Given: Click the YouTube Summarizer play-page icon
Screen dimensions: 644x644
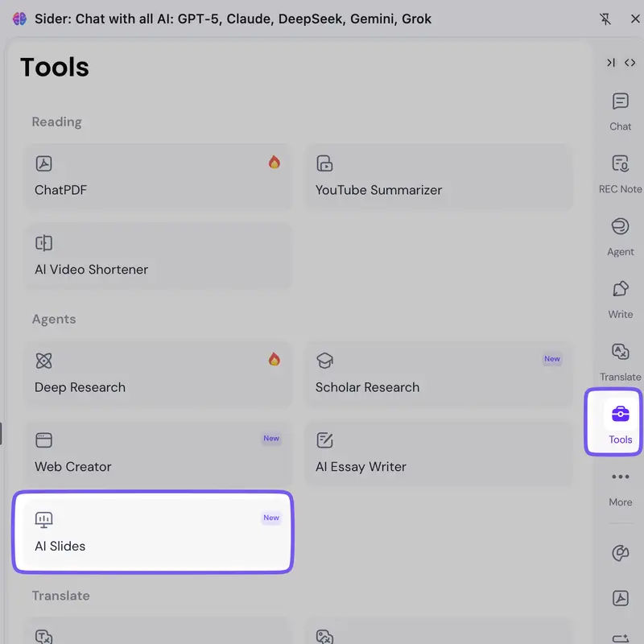Looking at the screenshot, I should (324, 163).
